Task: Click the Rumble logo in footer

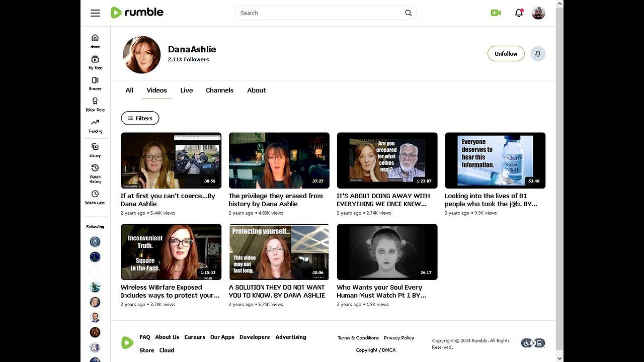Action: click(x=127, y=343)
